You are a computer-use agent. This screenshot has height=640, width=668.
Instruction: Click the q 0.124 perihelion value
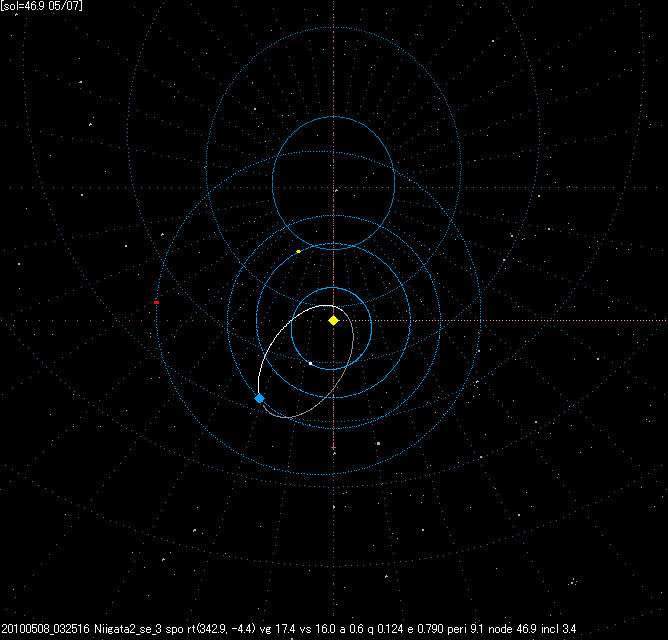tap(386, 629)
